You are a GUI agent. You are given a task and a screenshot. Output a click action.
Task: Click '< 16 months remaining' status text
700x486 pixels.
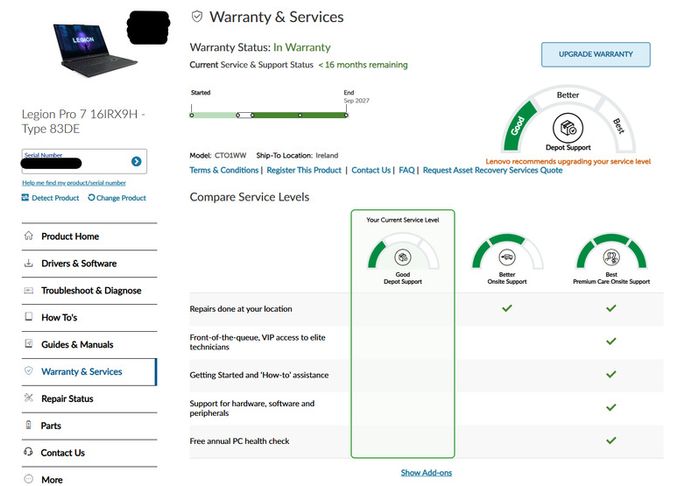[362, 65]
